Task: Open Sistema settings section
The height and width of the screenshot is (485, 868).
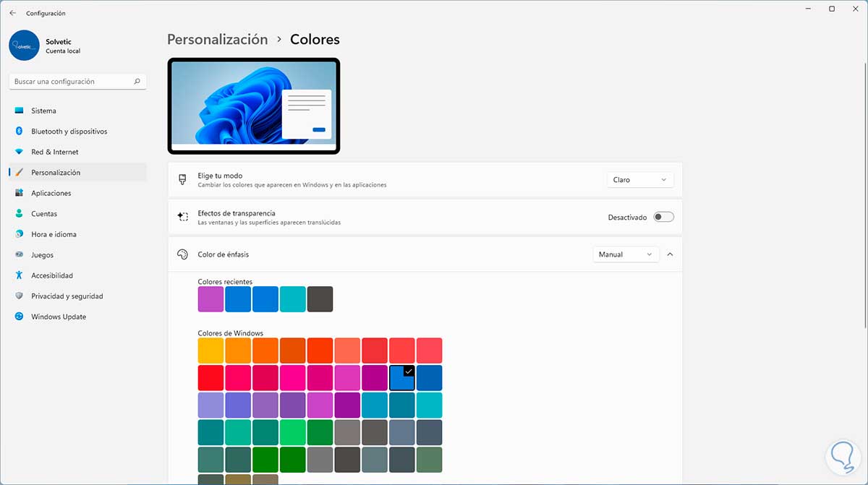Action: click(77, 111)
